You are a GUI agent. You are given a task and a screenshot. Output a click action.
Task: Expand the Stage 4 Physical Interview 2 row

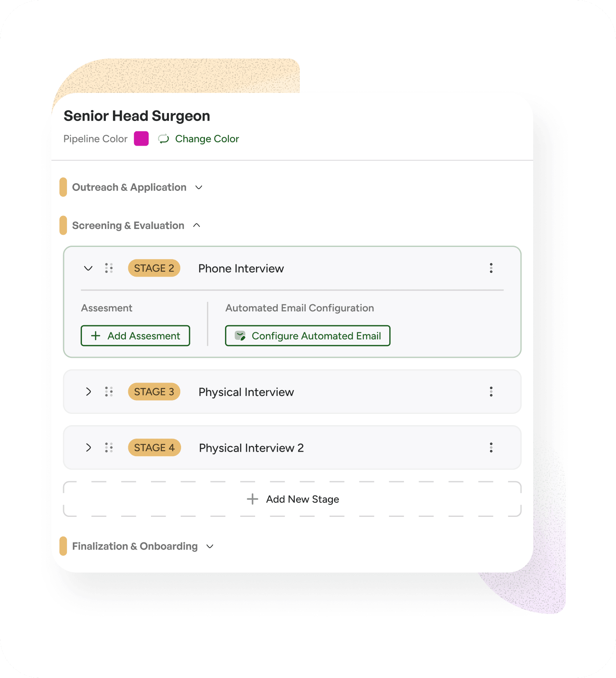click(x=88, y=448)
